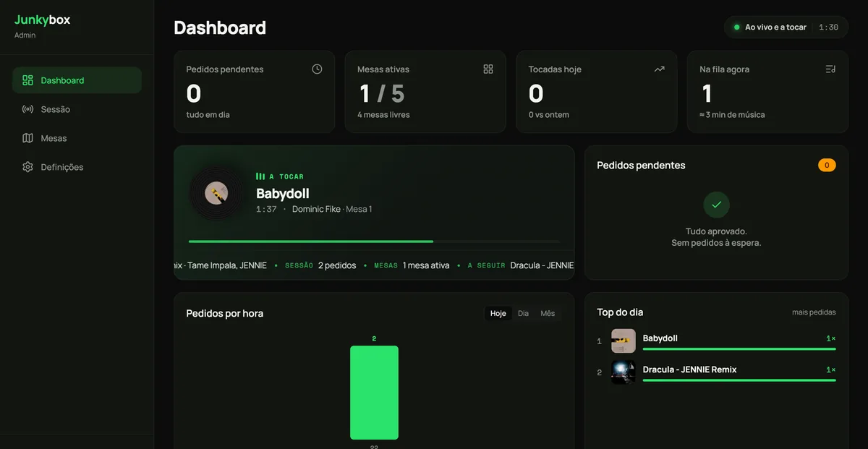This screenshot has width=868, height=449.
Task: Click the Ao vivo e a tocar status pill
Action: click(x=785, y=27)
